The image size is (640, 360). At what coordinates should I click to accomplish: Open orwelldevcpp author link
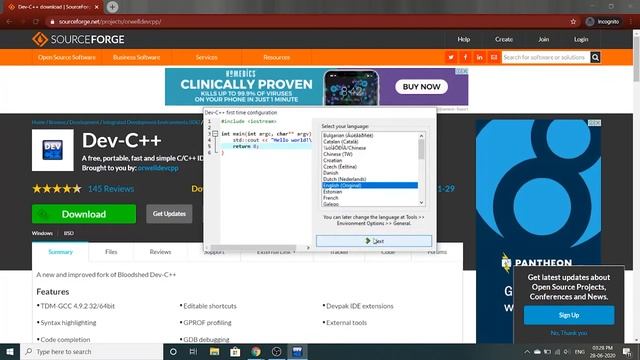tap(158, 168)
